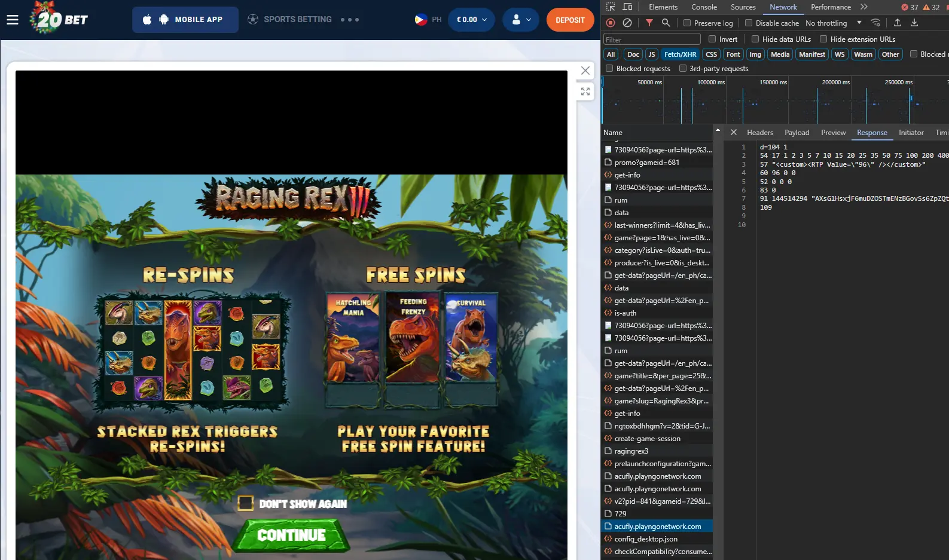
Task: Open the MOBILE APP download button
Action: 185,20
